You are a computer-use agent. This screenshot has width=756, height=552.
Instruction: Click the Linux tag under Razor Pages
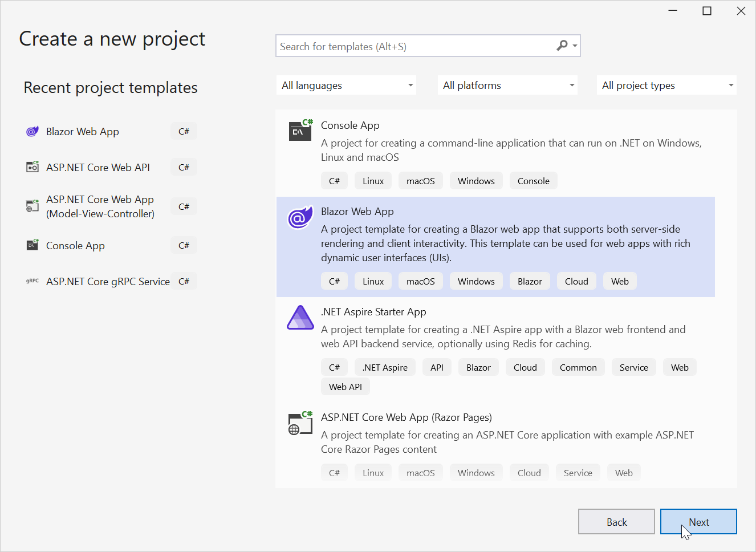coord(373,473)
